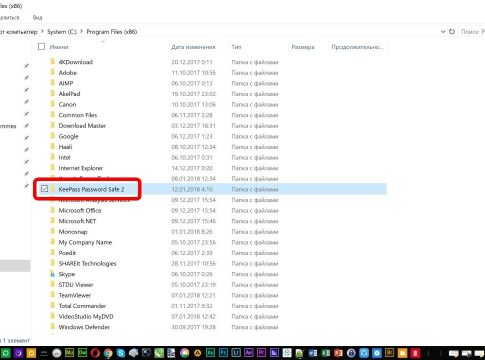Image resolution: width=485 pixels, height=360 pixels.
Task: Select the Haali folder name
Action: (x=65, y=147)
